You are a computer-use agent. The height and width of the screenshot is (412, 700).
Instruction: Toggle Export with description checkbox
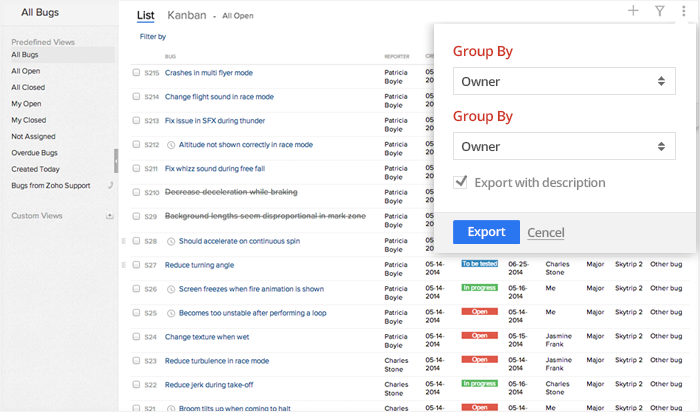pyautogui.click(x=461, y=183)
